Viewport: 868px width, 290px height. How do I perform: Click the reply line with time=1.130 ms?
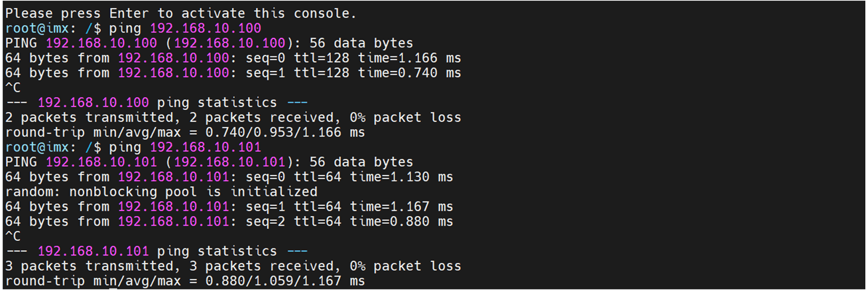(x=229, y=177)
